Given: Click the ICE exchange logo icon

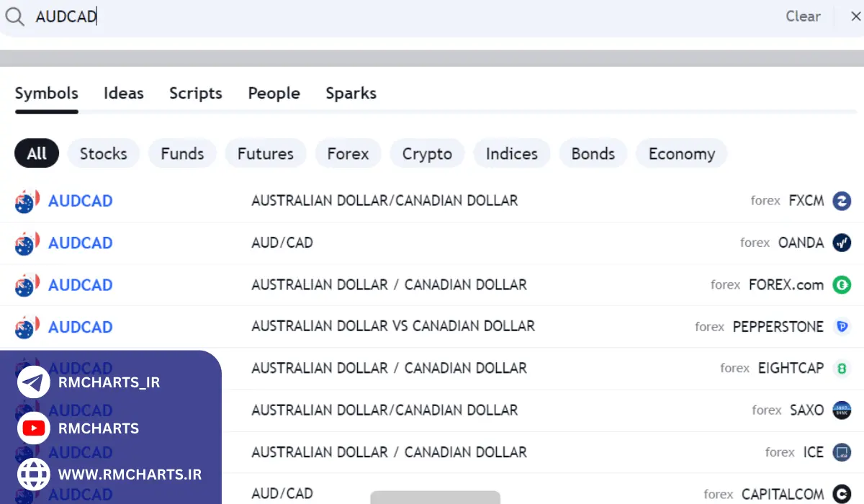Looking at the screenshot, I should (842, 452).
